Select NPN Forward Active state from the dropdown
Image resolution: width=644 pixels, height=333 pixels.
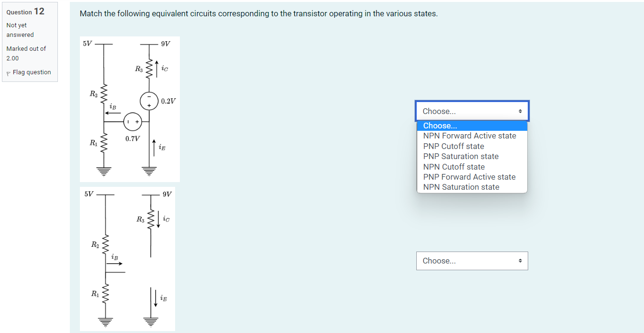click(x=469, y=136)
